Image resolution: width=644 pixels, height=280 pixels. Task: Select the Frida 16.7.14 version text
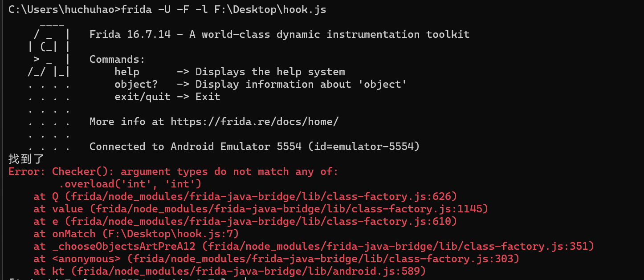(130, 34)
